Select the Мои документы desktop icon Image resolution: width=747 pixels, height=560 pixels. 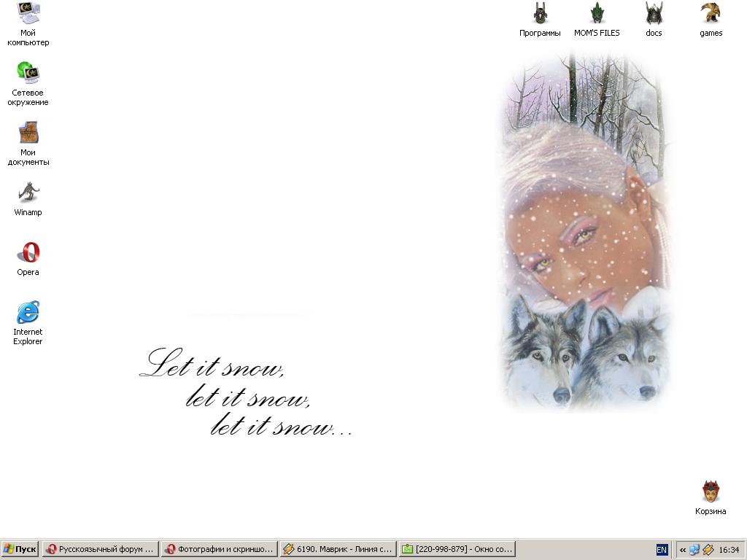pos(28,144)
